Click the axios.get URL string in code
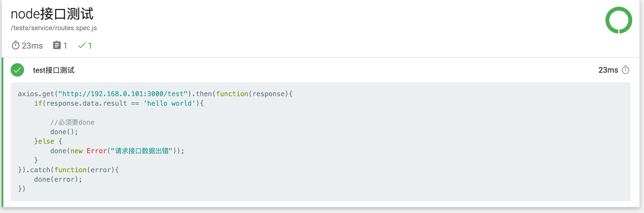Viewport: 644px width, 213px height. [x=123, y=94]
